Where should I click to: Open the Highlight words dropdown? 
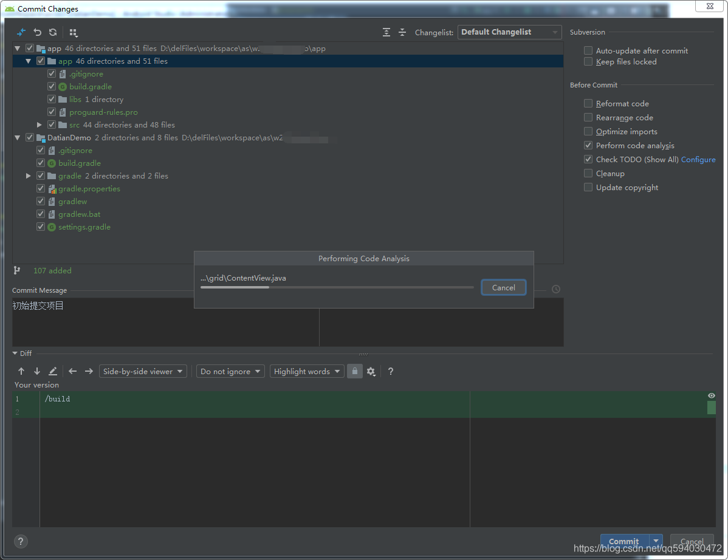click(307, 371)
